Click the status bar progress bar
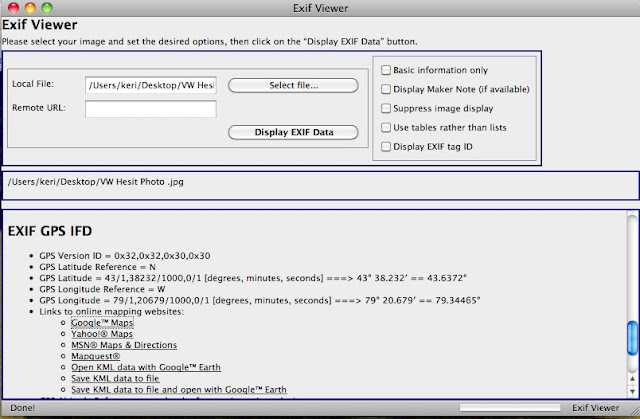The height and width of the screenshot is (419, 640). pos(510,408)
